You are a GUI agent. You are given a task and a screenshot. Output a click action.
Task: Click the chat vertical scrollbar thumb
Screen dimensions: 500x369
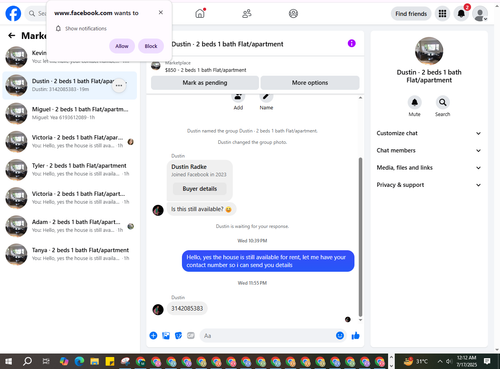coord(360,237)
